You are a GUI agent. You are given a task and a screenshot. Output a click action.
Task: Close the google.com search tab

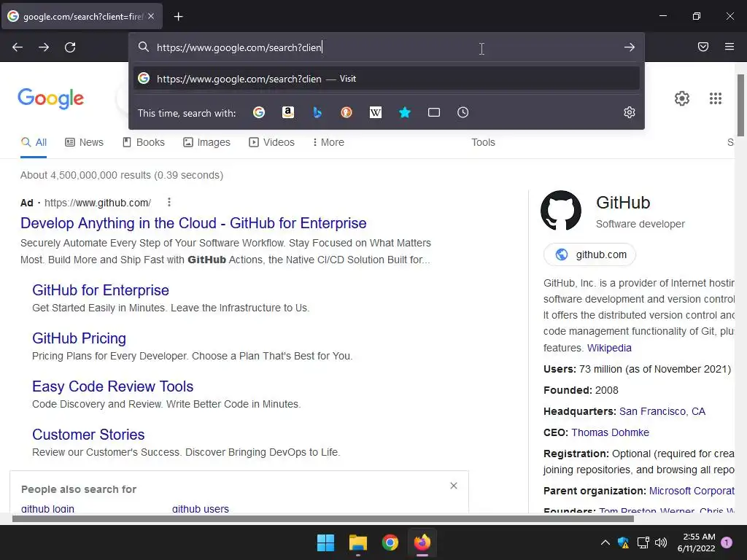(x=151, y=16)
